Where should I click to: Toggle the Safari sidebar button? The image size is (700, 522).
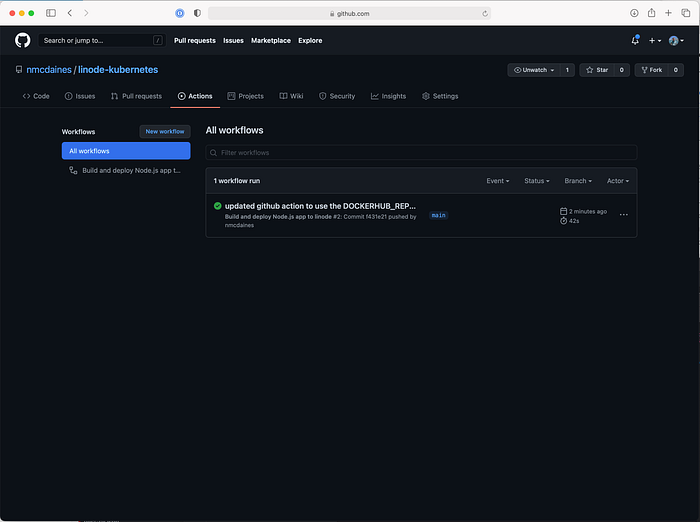pyautogui.click(x=51, y=13)
